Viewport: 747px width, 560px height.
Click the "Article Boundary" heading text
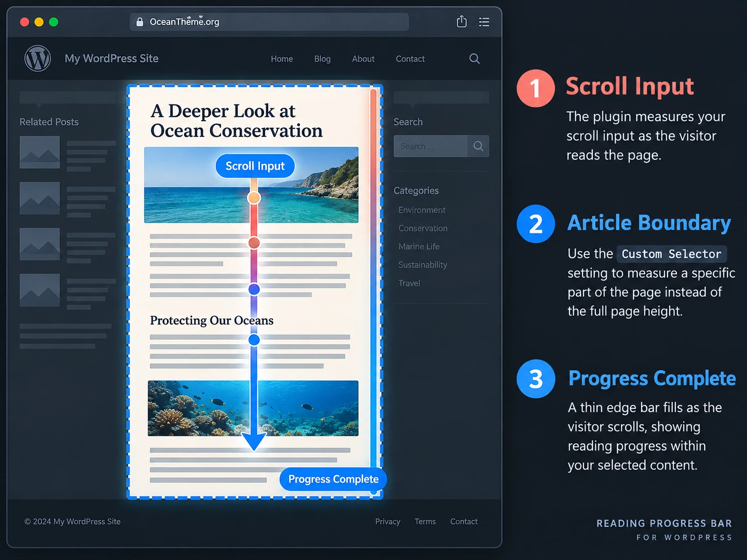[x=649, y=223]
